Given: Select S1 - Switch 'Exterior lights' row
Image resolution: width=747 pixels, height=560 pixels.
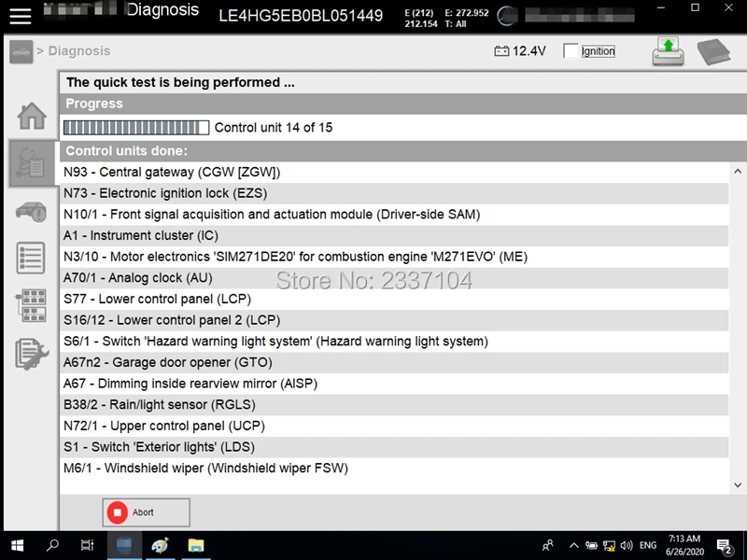Looking at the screenshot, I should tap(394, 447).
